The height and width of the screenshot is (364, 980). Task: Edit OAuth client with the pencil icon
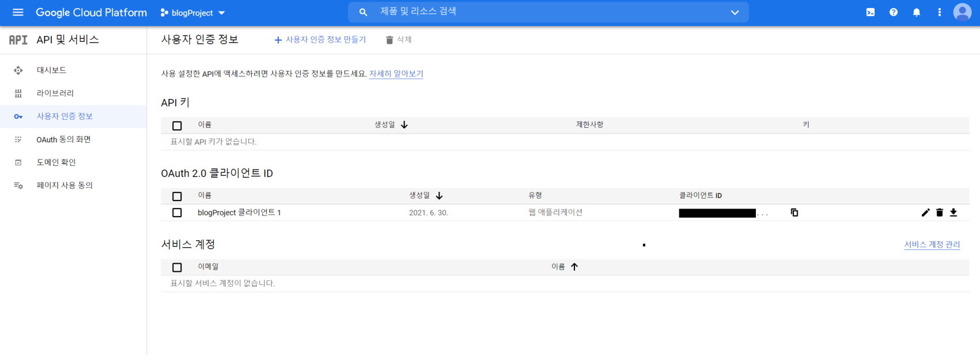click(926, 213)
